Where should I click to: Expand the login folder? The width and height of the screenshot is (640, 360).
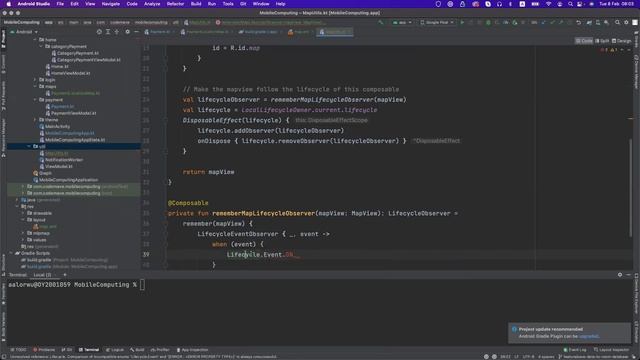[35, 80]
